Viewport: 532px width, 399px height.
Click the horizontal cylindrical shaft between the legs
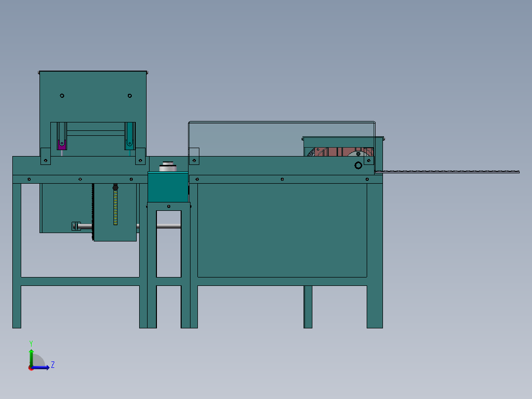click(x=168, y=225)
